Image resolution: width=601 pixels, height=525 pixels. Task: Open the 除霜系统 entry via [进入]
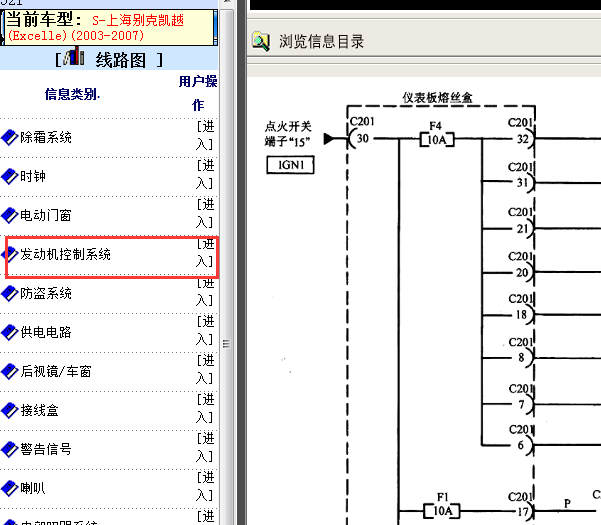205,135
